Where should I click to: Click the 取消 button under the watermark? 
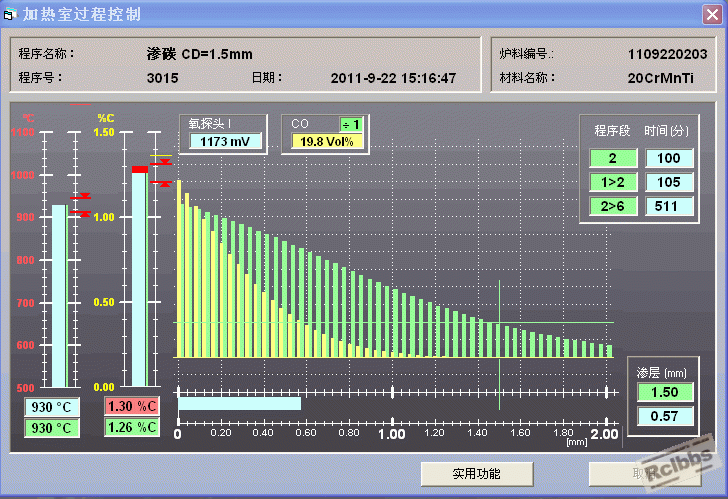click(x=644, y=473)
